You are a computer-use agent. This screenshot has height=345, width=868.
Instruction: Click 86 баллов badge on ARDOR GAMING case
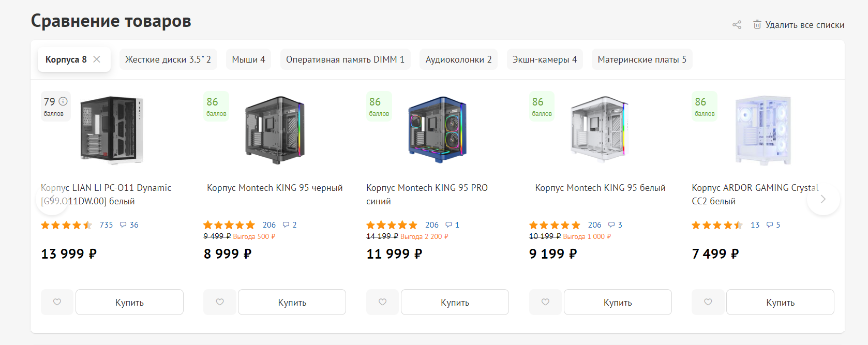coord(705,107)
